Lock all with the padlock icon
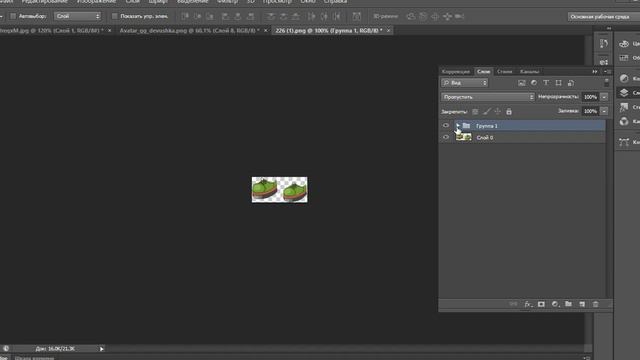The width and height of the screenshot is (640, 360). (x=509, y=111)
